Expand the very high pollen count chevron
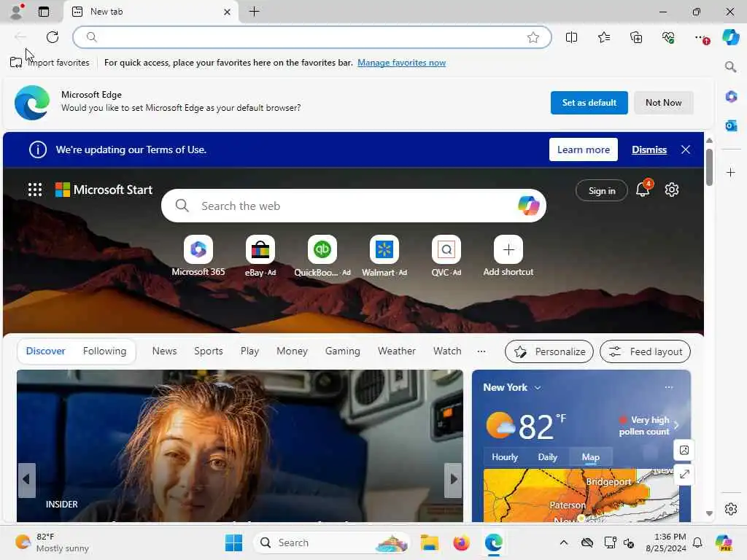 676,425
